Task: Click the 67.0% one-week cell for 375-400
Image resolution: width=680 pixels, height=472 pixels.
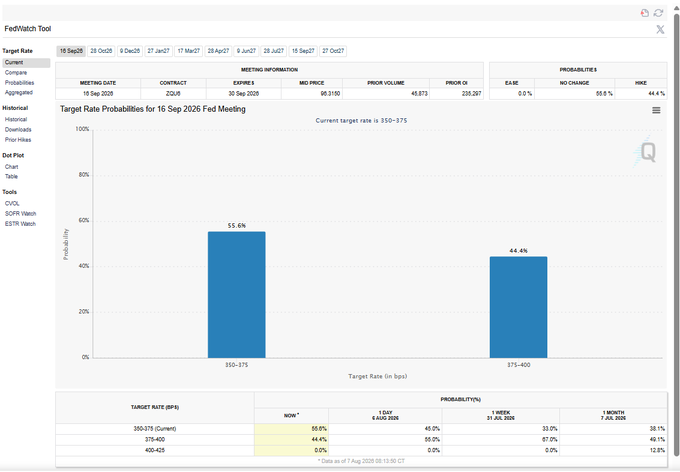Action: 500,439
